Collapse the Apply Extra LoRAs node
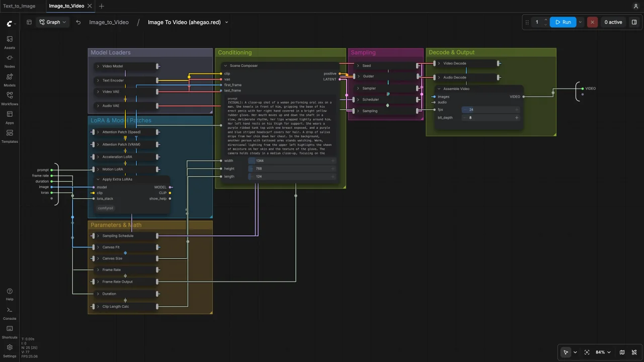 (x=98, y=179)
